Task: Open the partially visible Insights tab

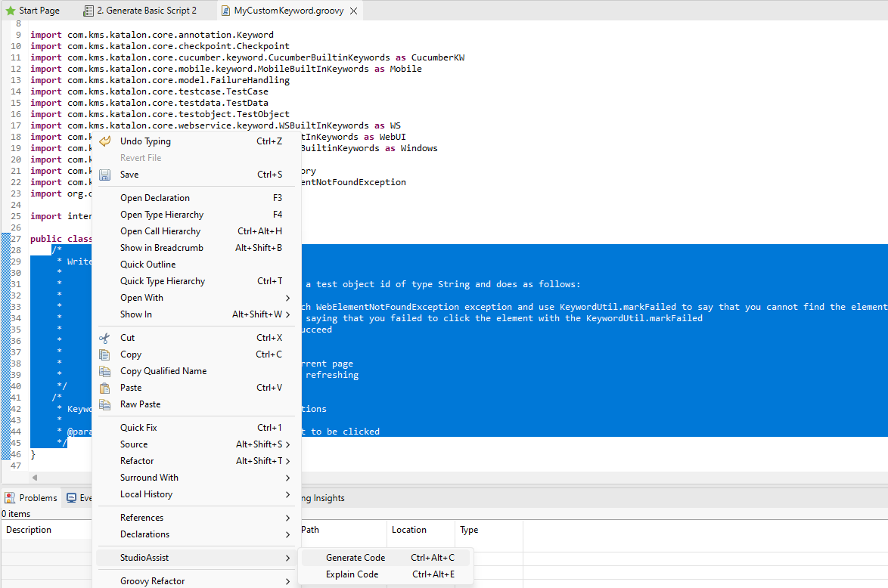Action: click(323, 498)
